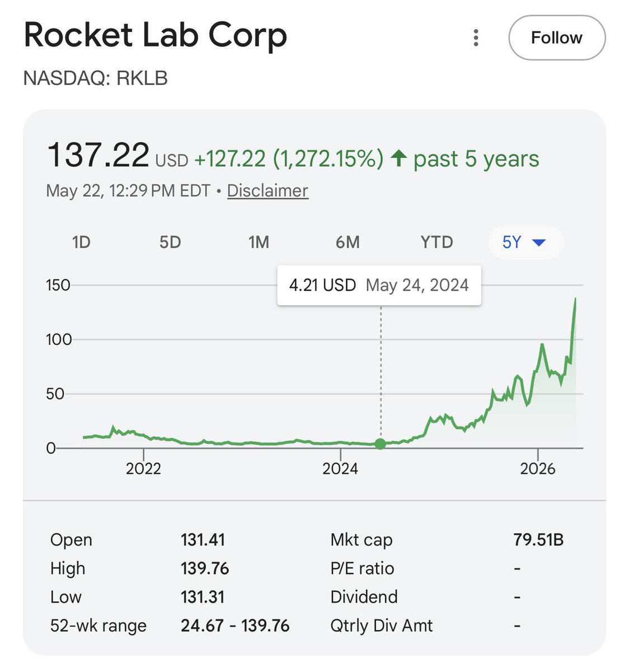Switch chart to 1D range

click(81, 242)
